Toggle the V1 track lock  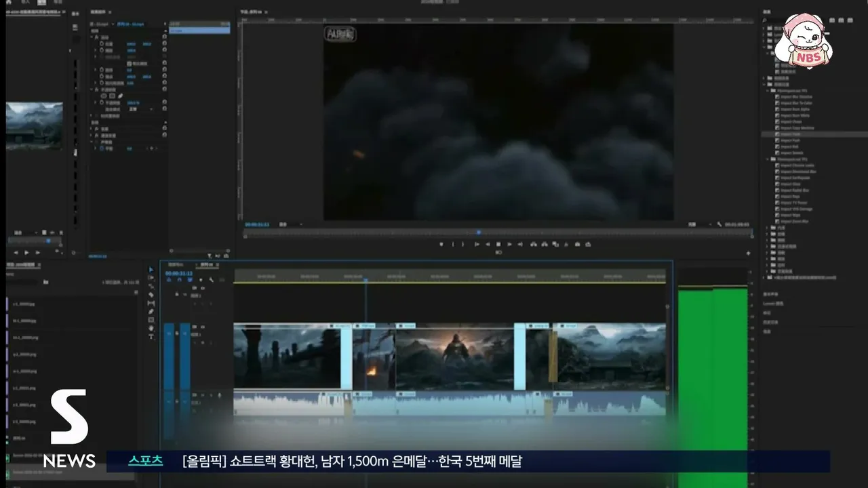coord(177,333)
